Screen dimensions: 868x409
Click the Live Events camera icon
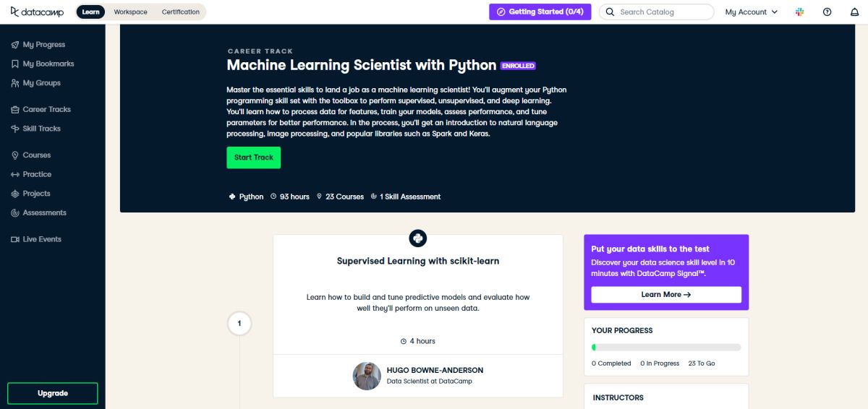click(x=15, y=239)
